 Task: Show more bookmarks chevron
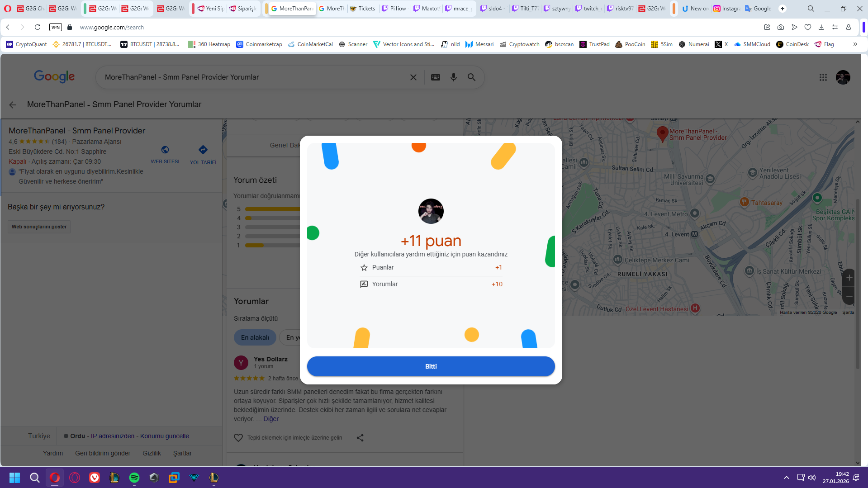coord(855,44)
